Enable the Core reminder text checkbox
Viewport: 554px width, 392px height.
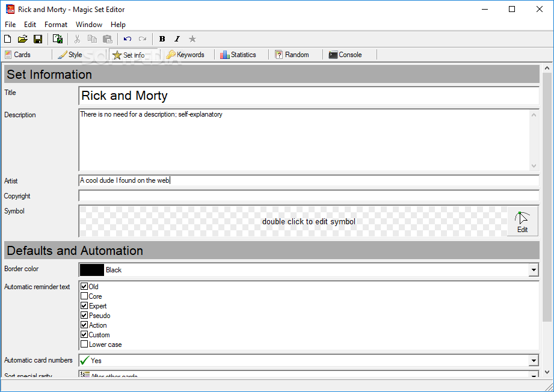[84, 296]
